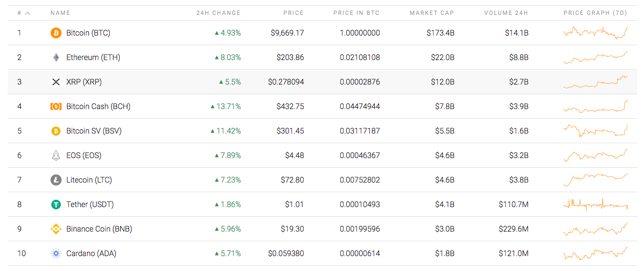
Task: Open Bitcoin's 7-day price graph
Action: coord(595,33)
